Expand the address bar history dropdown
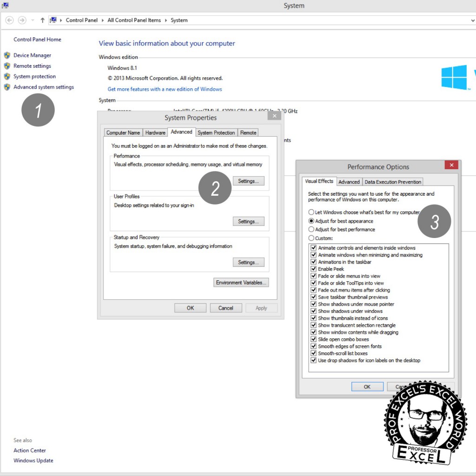The height and width of the screenshot is (476, 476). [473, 20]
